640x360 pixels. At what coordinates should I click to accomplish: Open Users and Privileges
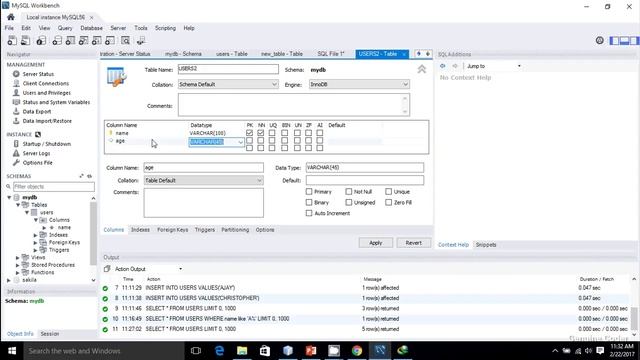pos(47,93)
